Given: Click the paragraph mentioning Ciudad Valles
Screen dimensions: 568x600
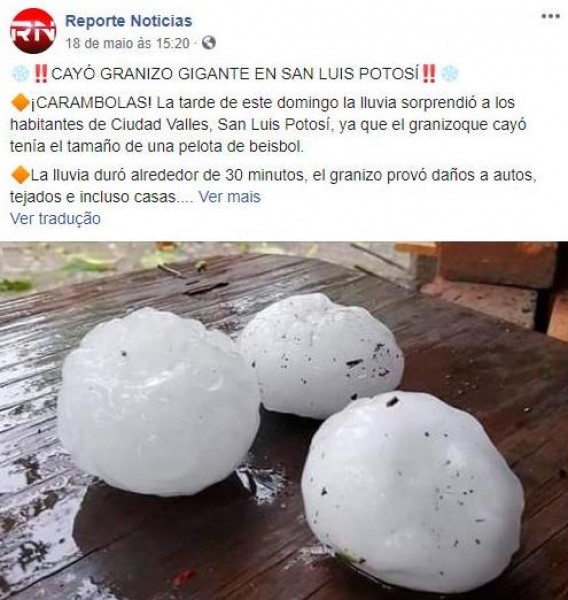Looking at the screenshot, I should click(x=268, y=124).
